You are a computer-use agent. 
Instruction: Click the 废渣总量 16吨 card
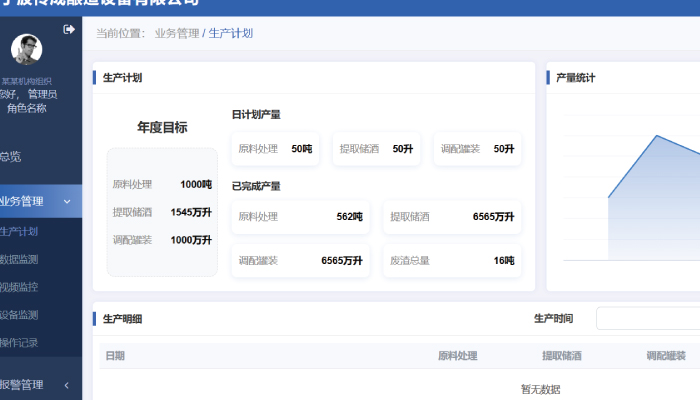pos(452,261)
